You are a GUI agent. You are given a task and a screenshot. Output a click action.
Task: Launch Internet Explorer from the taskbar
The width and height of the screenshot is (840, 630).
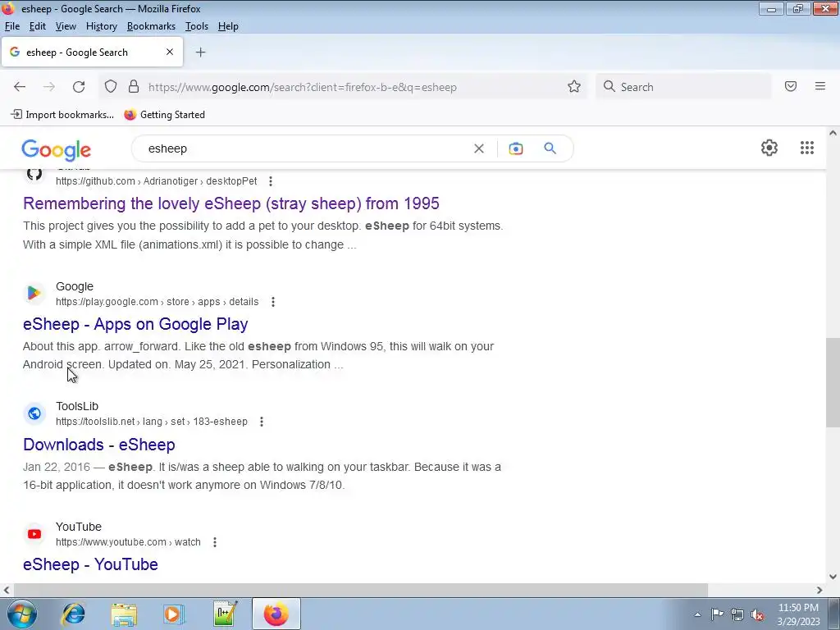[73, 614]
